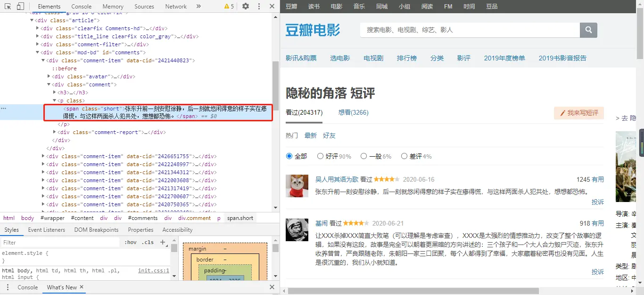Open the console drawer three-dot menu
Screen dimensions: 644x295
7,287
